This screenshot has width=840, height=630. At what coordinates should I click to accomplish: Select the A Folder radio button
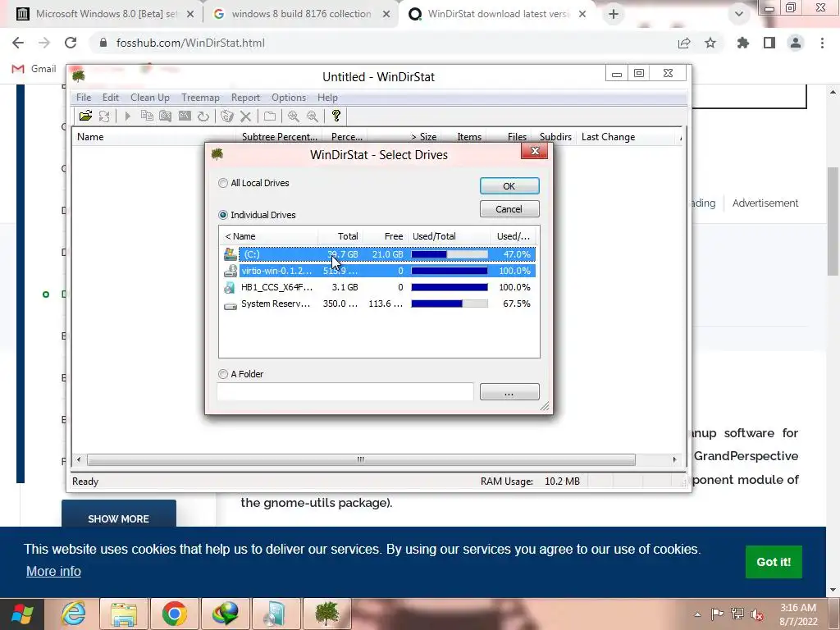[x=223, y=374]
